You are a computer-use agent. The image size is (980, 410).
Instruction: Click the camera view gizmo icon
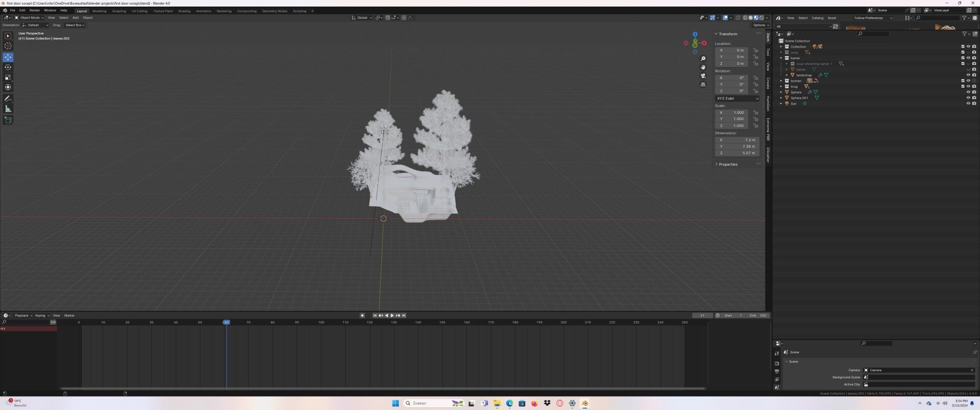(703, 76)
